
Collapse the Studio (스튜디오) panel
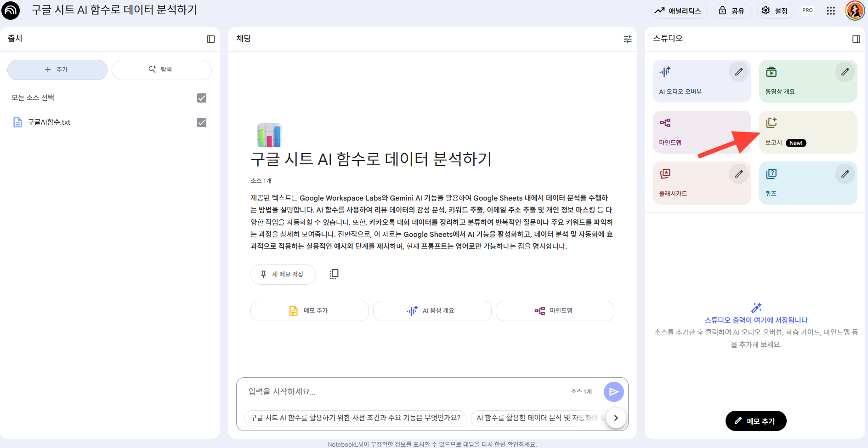click(x=856, y=39)
